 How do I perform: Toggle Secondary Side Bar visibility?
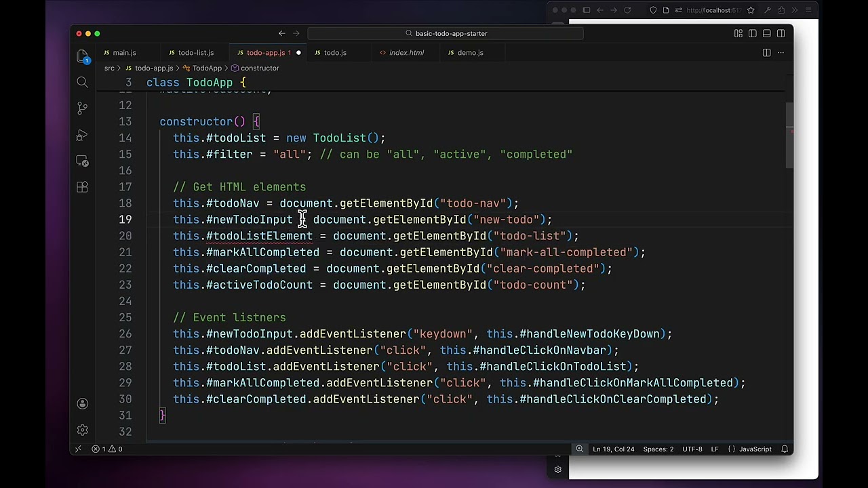coord(781,33)
